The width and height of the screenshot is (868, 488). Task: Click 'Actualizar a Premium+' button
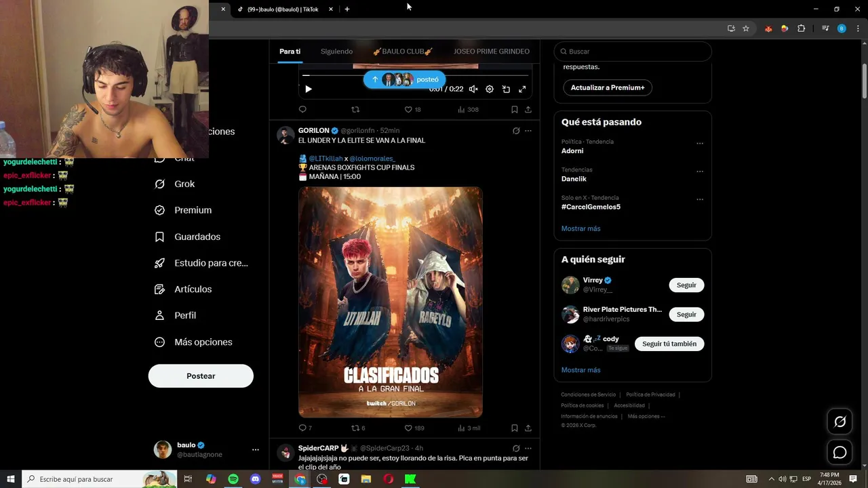(x=608, y=87)
